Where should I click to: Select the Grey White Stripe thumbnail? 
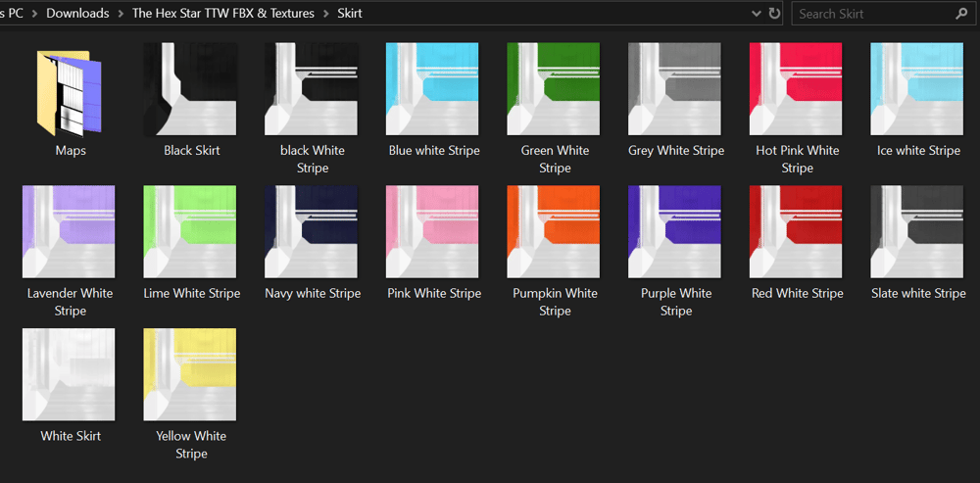[x=675, y=89]
